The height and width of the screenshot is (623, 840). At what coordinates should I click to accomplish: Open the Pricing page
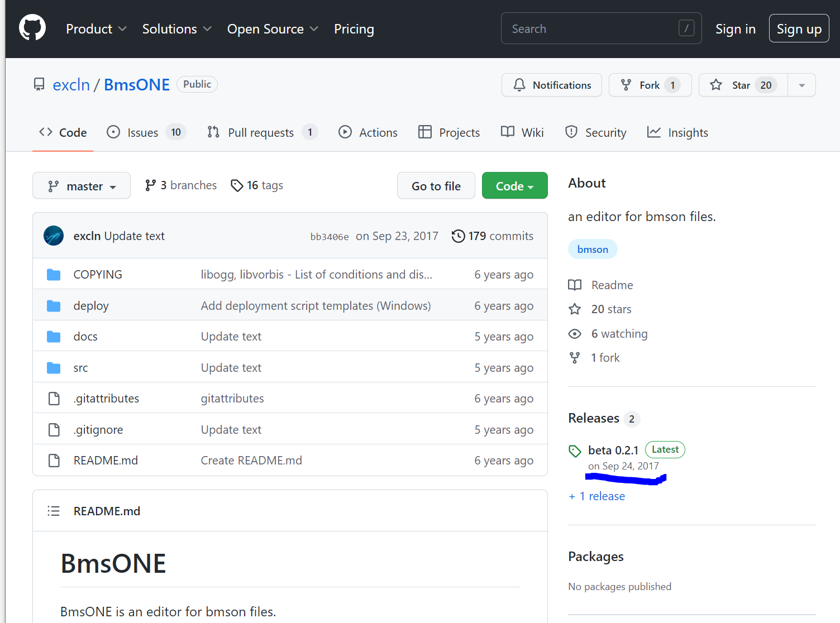tap(354, 29)
